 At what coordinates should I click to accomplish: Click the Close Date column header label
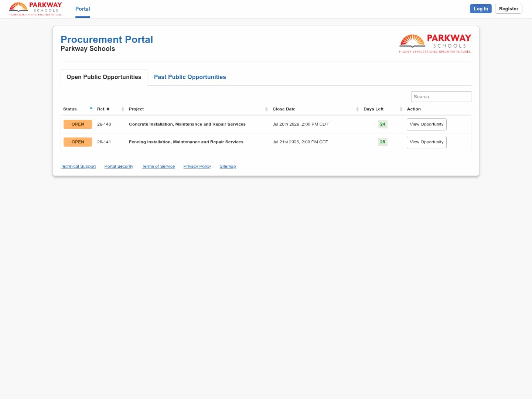click(x=284, y=109)
